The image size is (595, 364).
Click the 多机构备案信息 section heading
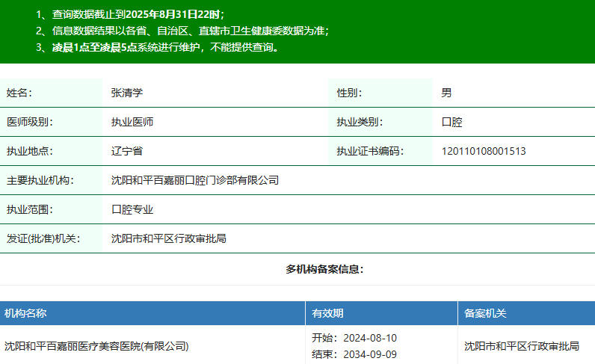[x=324, y=269]
